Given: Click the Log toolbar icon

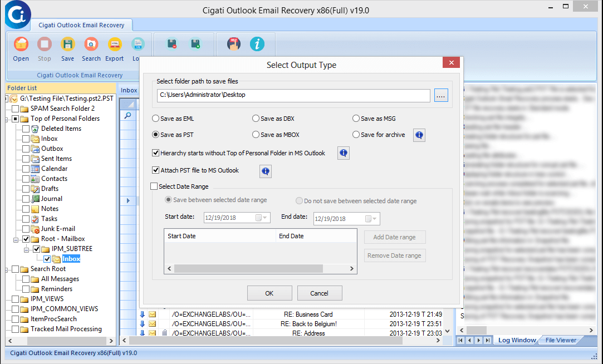Looking at the screenshot, I should click(138, 45).
